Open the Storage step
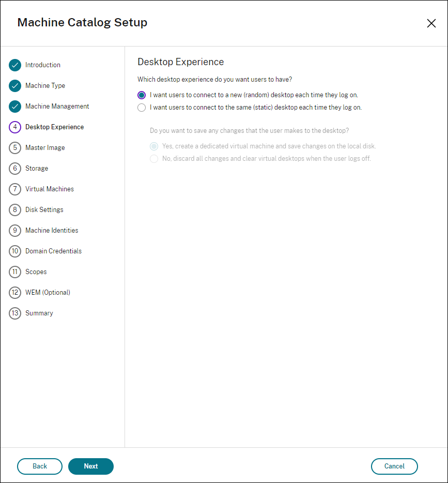Image resolution: width=448 pixels, height=483 pixels. [37, 168]
